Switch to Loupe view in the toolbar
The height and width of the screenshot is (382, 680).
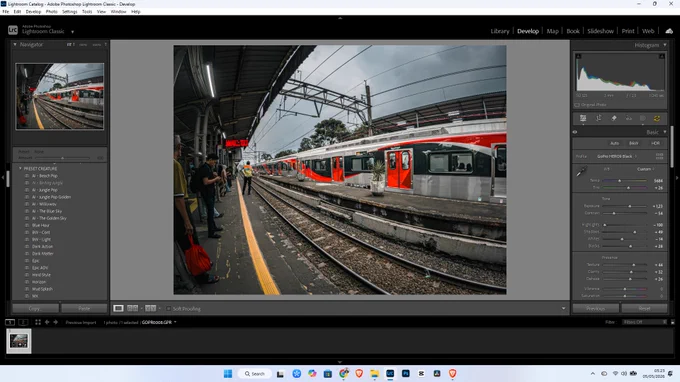[118, 308]
